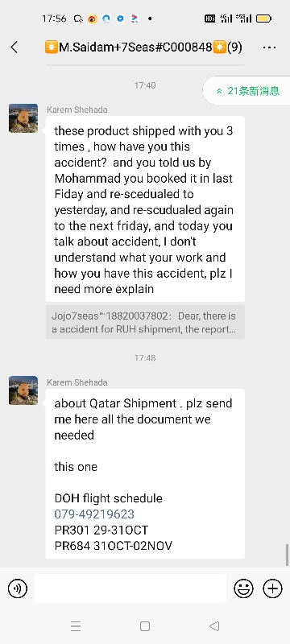Screen dimensions: 290x644
Task: Tap the voice input icon
Action: pyautogui.click(x=18, y=588)
